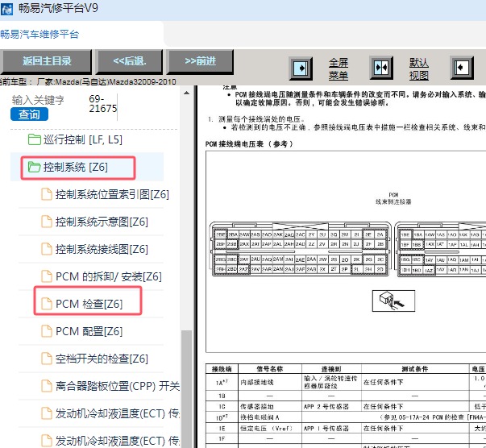Click the collapse-left arrow icon at far right
The width and height of the screenshot is (486, 448).
[x=461, y=68]
